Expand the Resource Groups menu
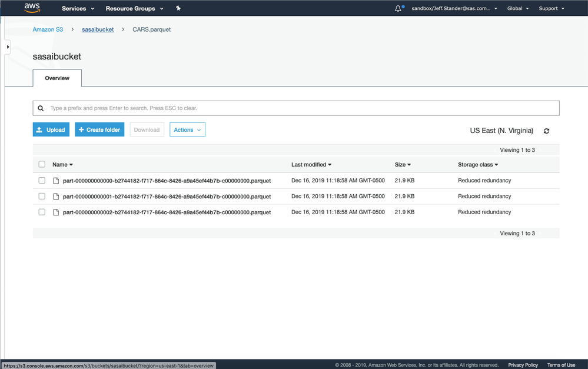Screen dimensions: 588x369 [x=134, y=9]
